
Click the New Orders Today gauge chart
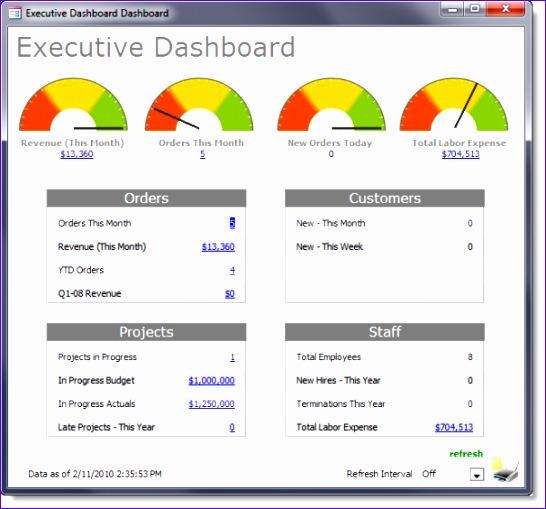click(x=331, y=104)
